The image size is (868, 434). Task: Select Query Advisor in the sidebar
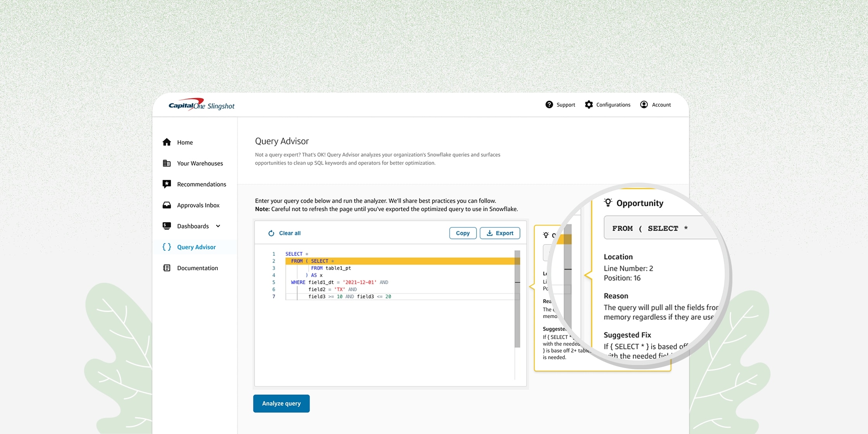click(x=196, y=247)
